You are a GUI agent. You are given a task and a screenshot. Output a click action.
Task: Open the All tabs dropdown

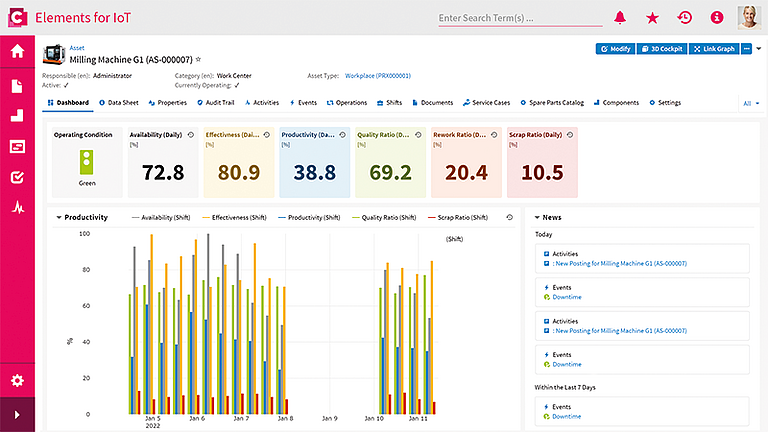pyautogui.click(x=751, y=103)
